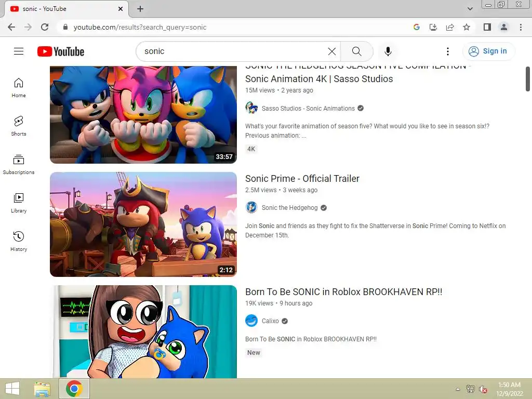Open the Calixo channel name

click(x=270, y=321)
